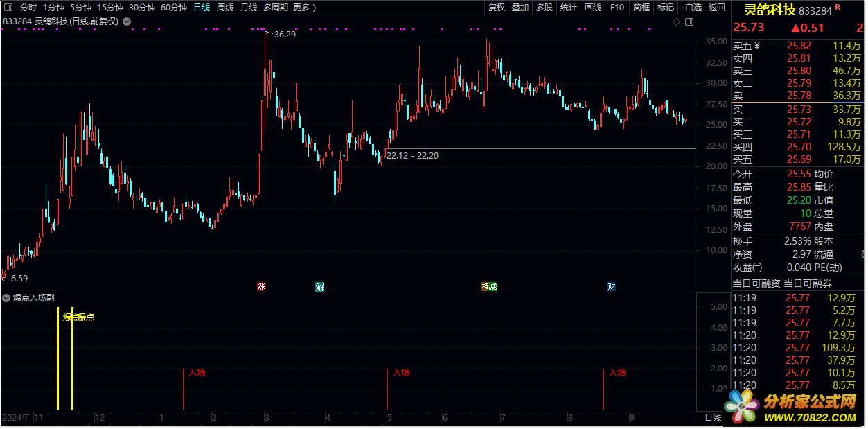Expand the 更多 period options
The width and height of the screenshot is (868, 429).
click(x=304, y=8)
